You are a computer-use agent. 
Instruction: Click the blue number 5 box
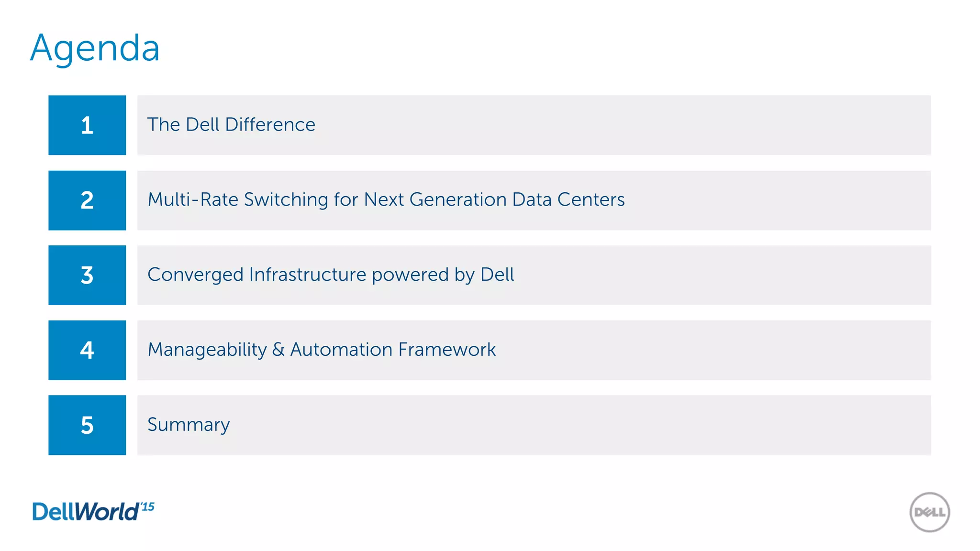click(x=87, y=425)
